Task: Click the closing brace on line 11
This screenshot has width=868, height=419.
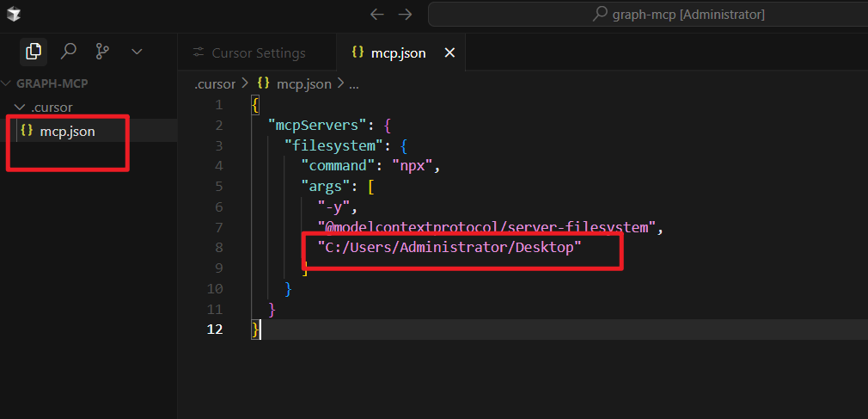Action: (272, 309)
